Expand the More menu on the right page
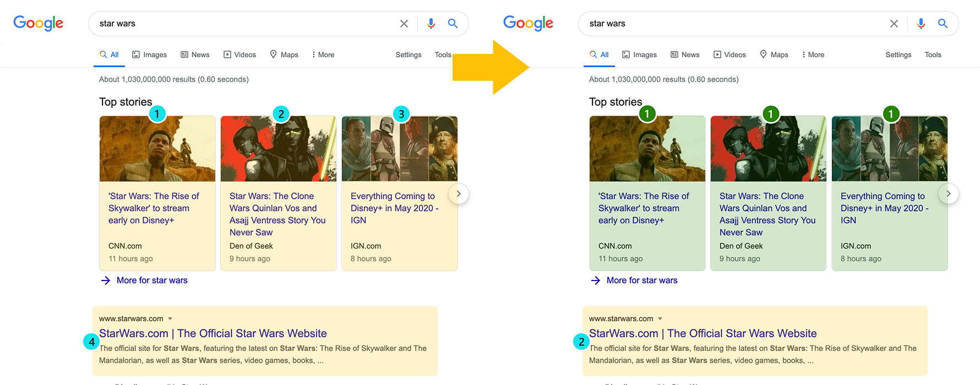This screenshot has height=385, width=980. pos(813,54)
